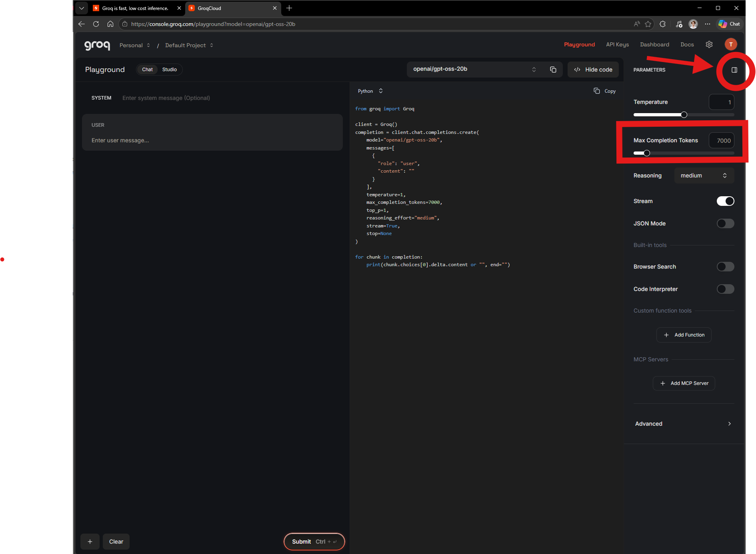Open the user account avatar T
Screen dimensions: 756x554
(731, 44)
